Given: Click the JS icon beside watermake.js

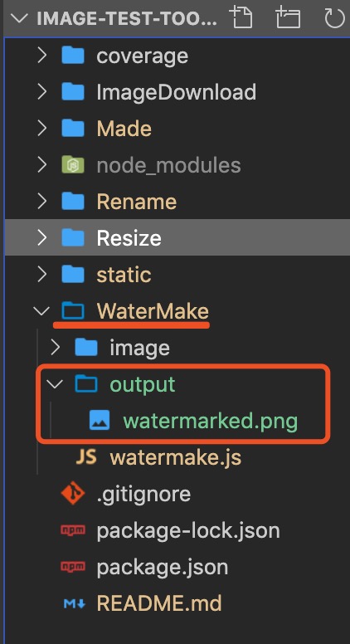Looking at the screenshot, I should [x=86, y=456].
